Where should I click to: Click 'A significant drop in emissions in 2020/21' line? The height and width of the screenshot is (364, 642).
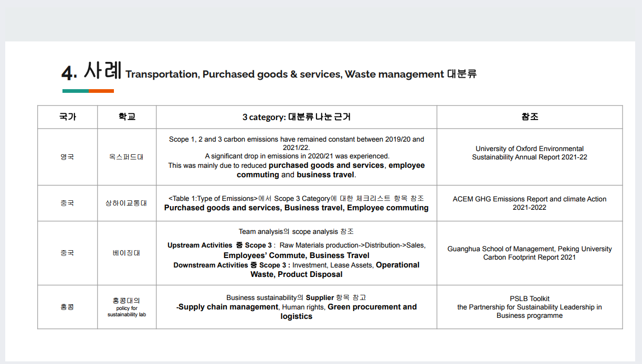coord(297,156)
